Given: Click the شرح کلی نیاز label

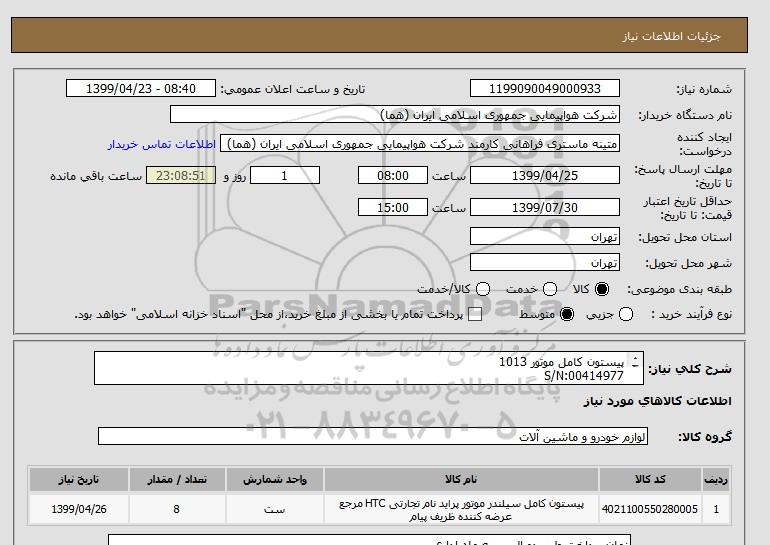Looking at the screenshot, I should [690, 369].
